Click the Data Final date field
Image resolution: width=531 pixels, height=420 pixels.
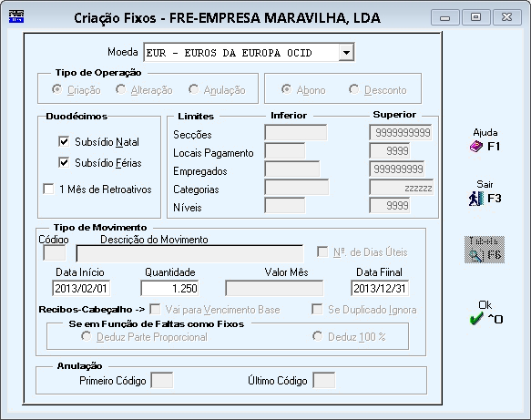click(x=380, y=288)
